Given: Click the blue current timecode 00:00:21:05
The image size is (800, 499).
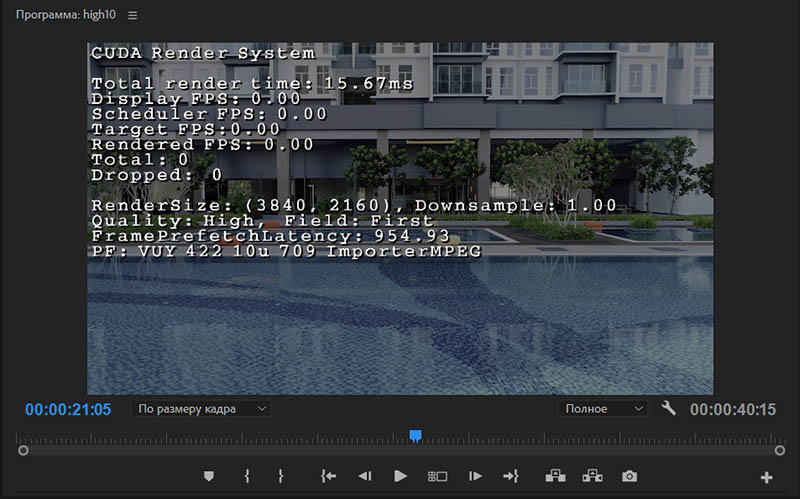Looking at the screenshot, I should tap(68, 409).
